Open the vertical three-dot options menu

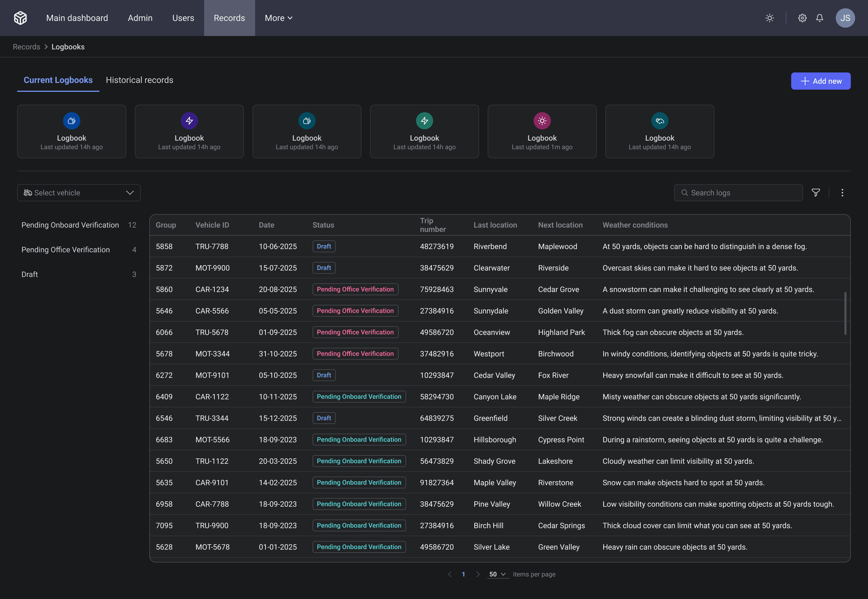tap(842, 192)
